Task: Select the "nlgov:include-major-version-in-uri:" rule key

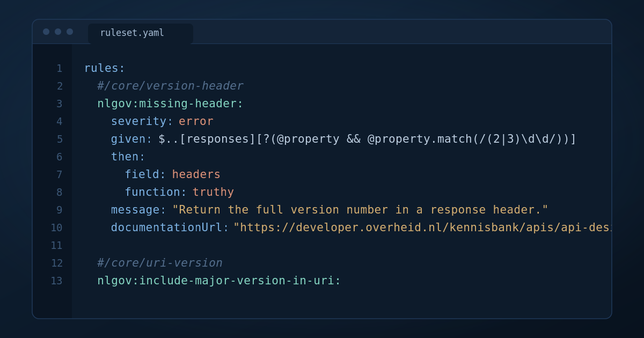Action: tap(219, 281)
